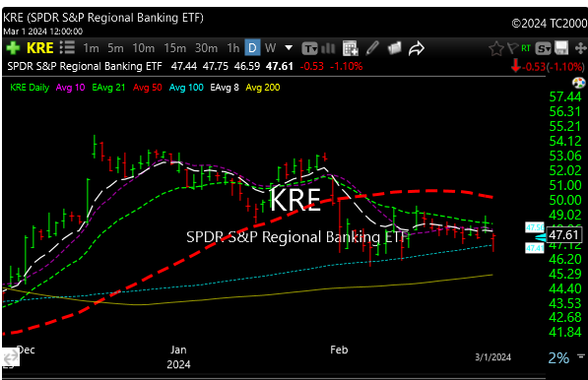Switch to the 1m timeframe
Viewport: 588px width, 380px height.
(x=92, y=48)
